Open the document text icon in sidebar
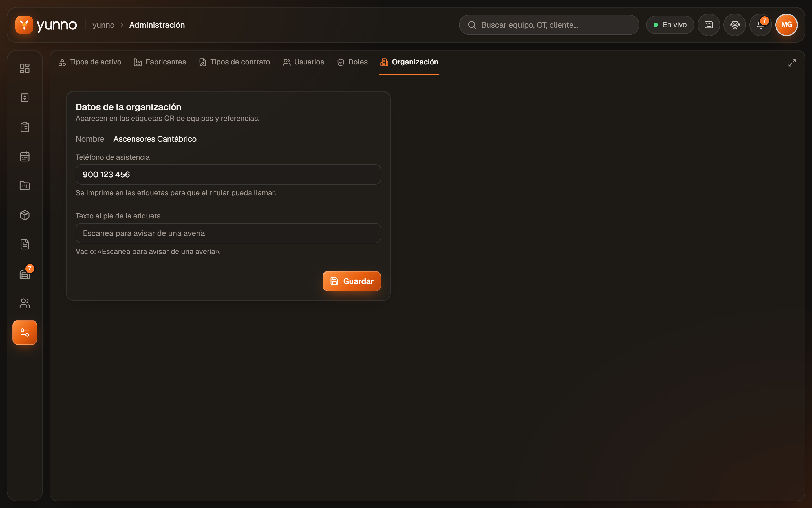 tap(25, 244)
